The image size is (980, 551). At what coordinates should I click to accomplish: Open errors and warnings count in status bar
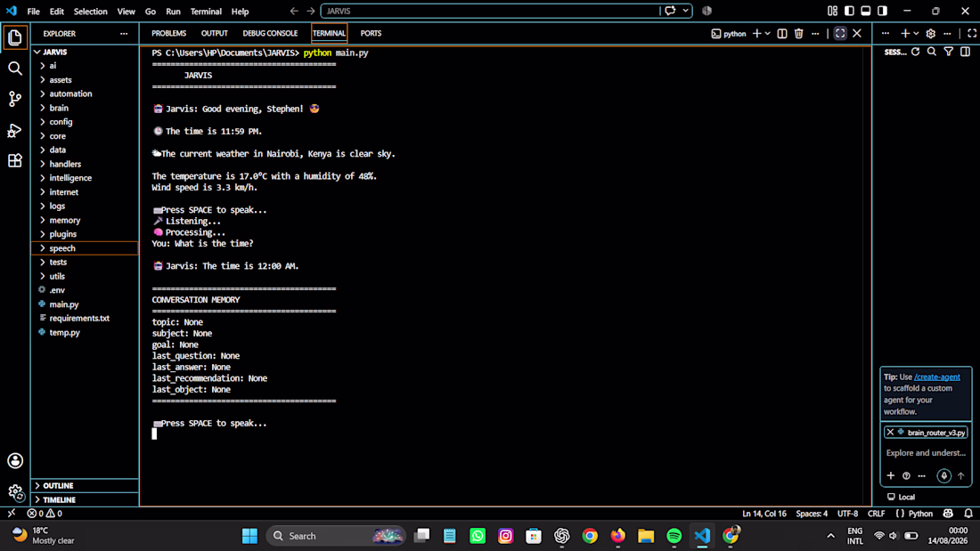(x=45, y=514)
